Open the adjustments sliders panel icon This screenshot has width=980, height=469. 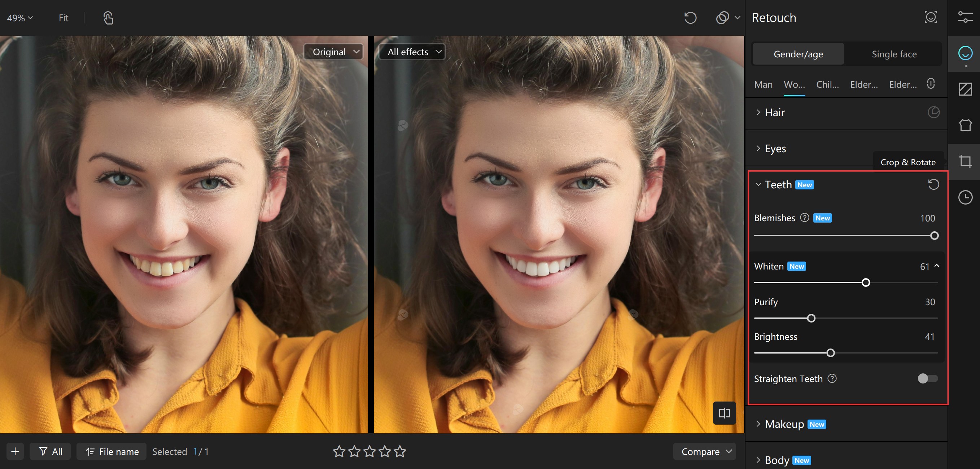tap(965, 17)
